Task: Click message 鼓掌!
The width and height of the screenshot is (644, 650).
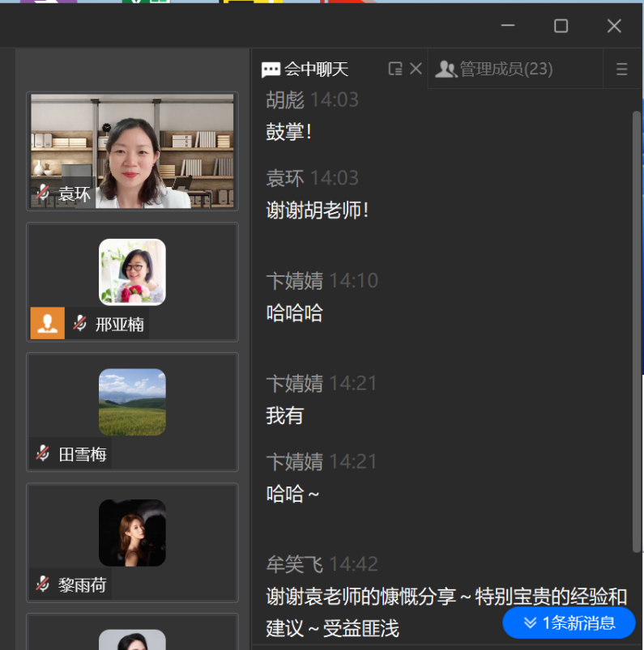Action: pyautogui.click(x=289, y=132)
